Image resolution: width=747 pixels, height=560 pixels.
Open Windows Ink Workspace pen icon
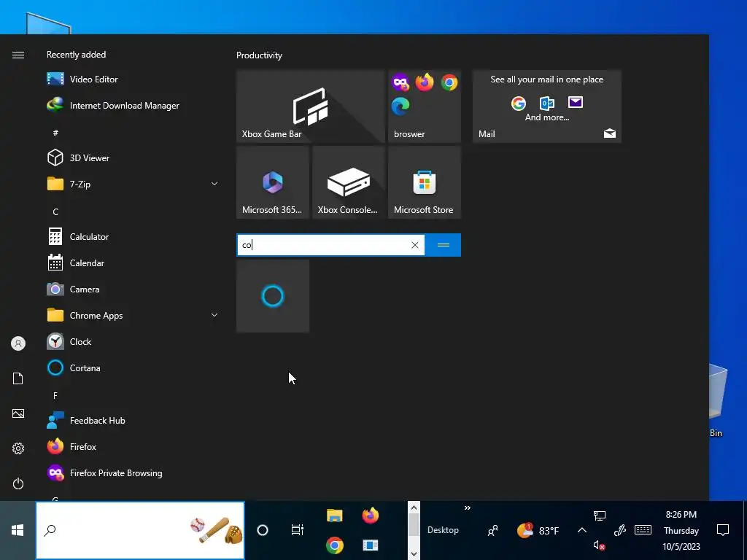620,530
